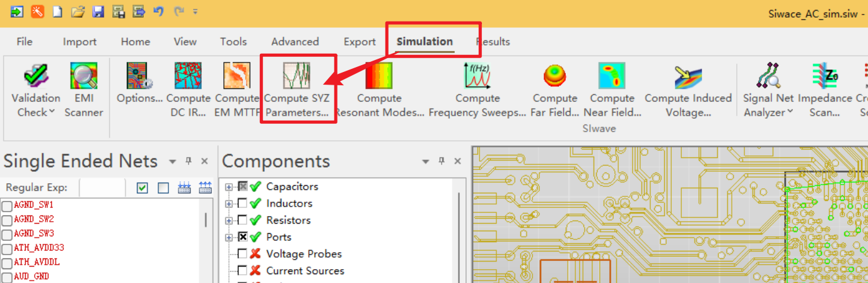Viewport: 868px width, 283px height.
Task: Open a file with the folder icon
Action: [78, 11]
